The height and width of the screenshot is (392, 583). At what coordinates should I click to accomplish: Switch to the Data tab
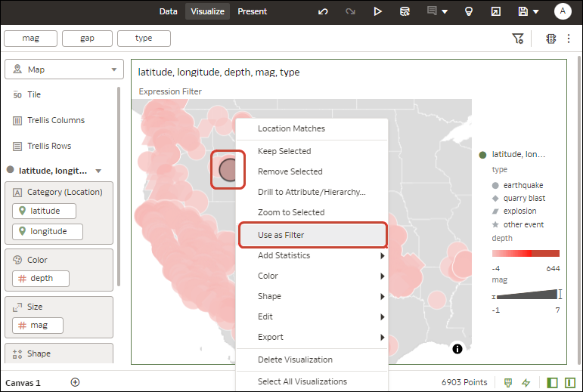click(168, 11)
